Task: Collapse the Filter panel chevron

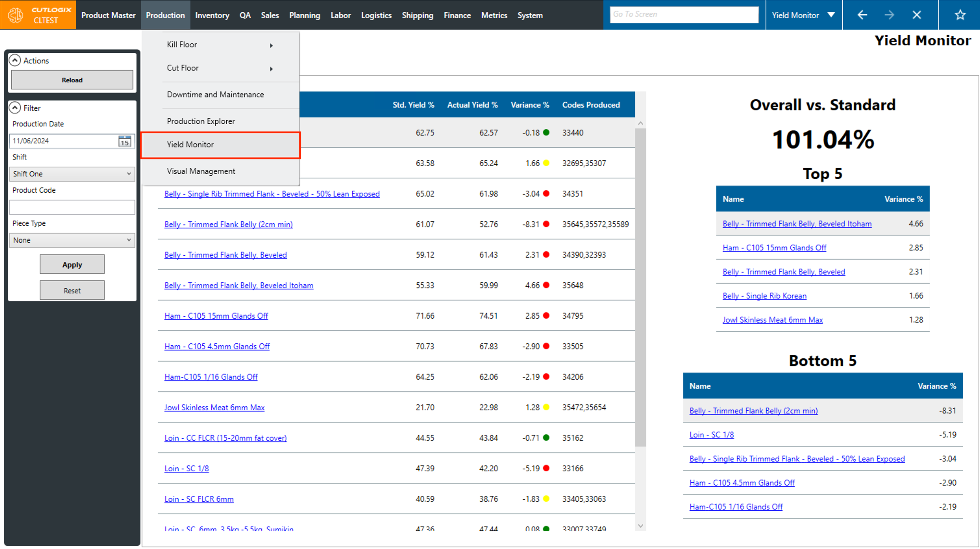Action: pos(15,108)
